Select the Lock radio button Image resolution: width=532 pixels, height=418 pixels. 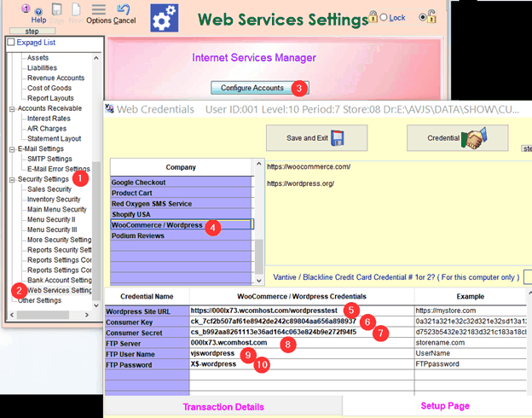click(384, 17)
